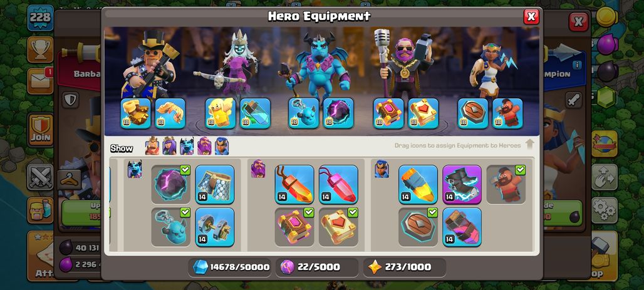Tap the Shiny Ore 14678/50000 counter
The image size is (644, 290).
point(231,267)
